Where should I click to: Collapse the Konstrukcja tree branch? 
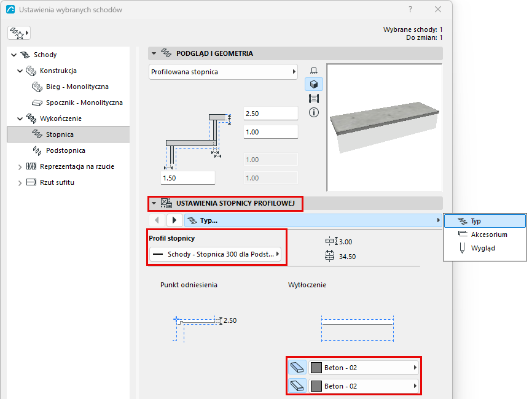pos(20,71)
